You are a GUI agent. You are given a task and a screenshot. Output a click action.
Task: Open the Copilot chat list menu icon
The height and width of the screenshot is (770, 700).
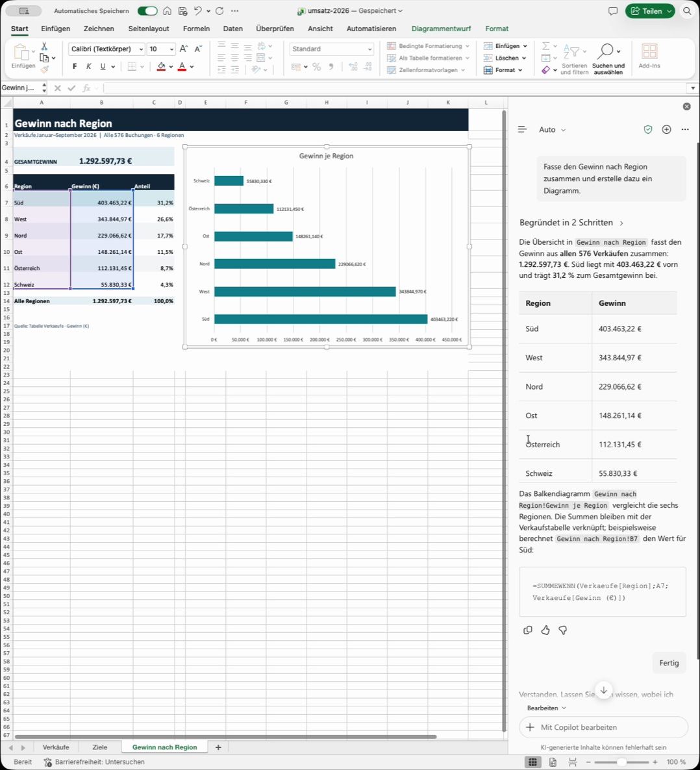tap(522, 130)
